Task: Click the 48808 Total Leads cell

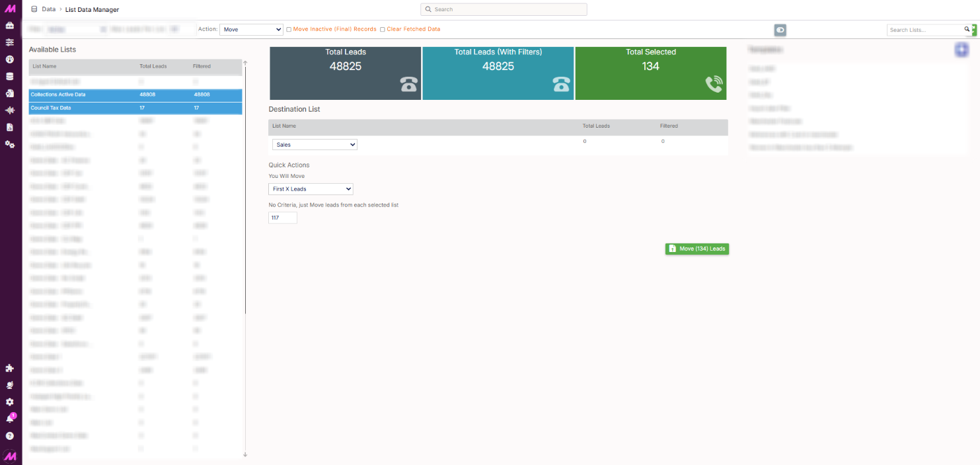Action: click(x=147, y=95)
